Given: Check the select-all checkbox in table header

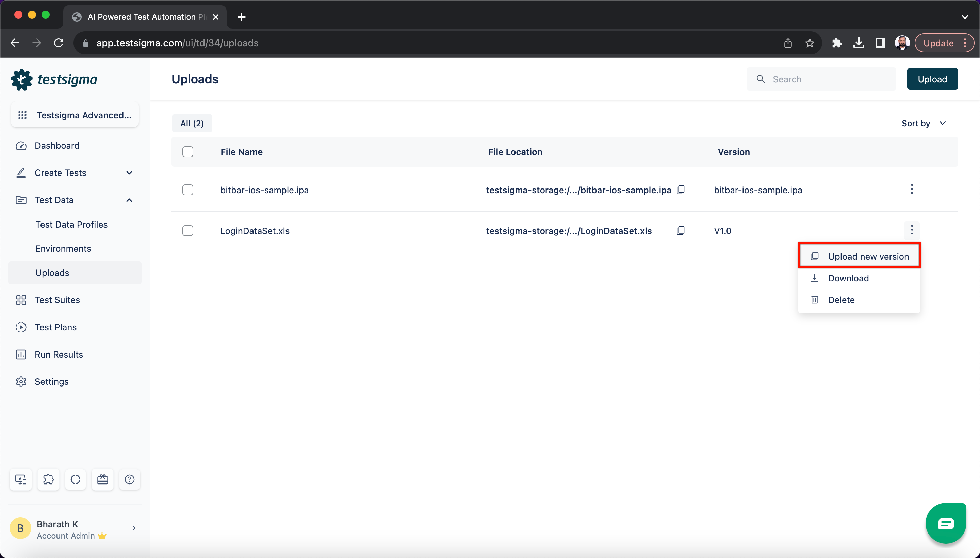Looking at the screenshot, I should pos(187,152).
